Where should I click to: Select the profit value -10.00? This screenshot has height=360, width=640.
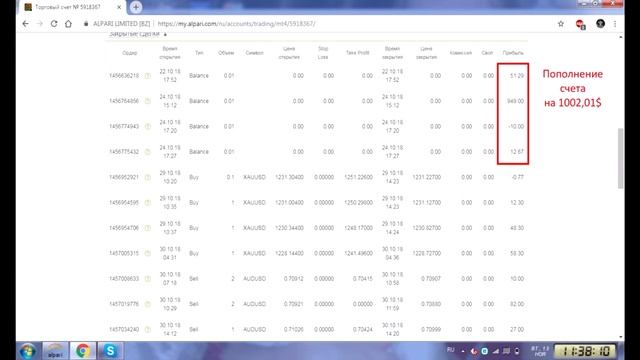coord(516,127)
